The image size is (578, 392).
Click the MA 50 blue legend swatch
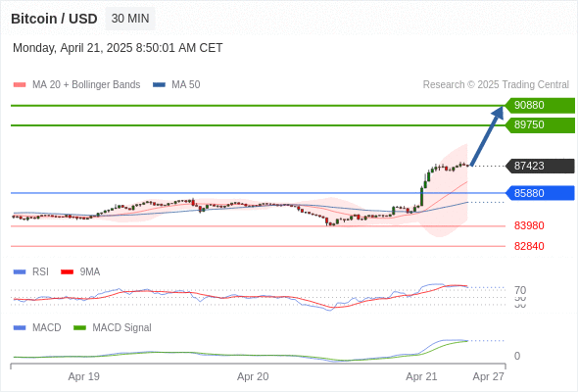point(159,85)
